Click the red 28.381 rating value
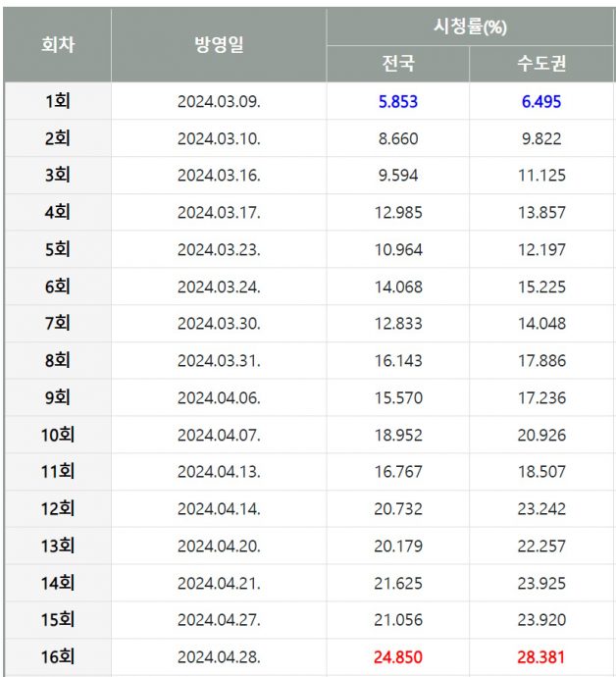Image resolution: width=616 pixels, height=677 pixels. (x=541, y=656)
